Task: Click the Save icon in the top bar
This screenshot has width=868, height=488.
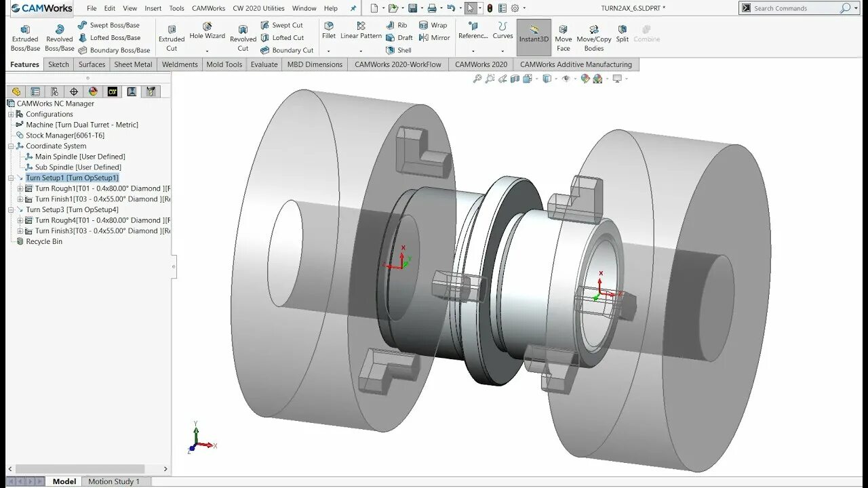Action: (412, 8)
